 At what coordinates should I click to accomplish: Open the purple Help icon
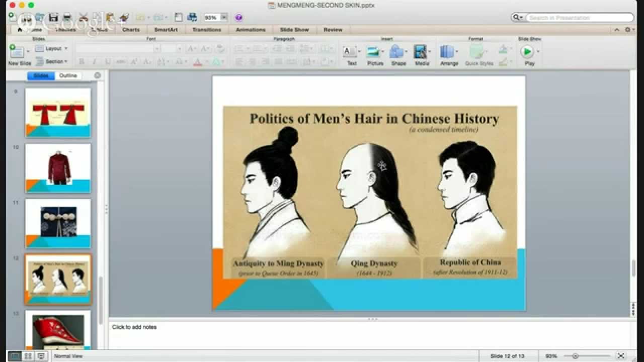coord(238,18)
